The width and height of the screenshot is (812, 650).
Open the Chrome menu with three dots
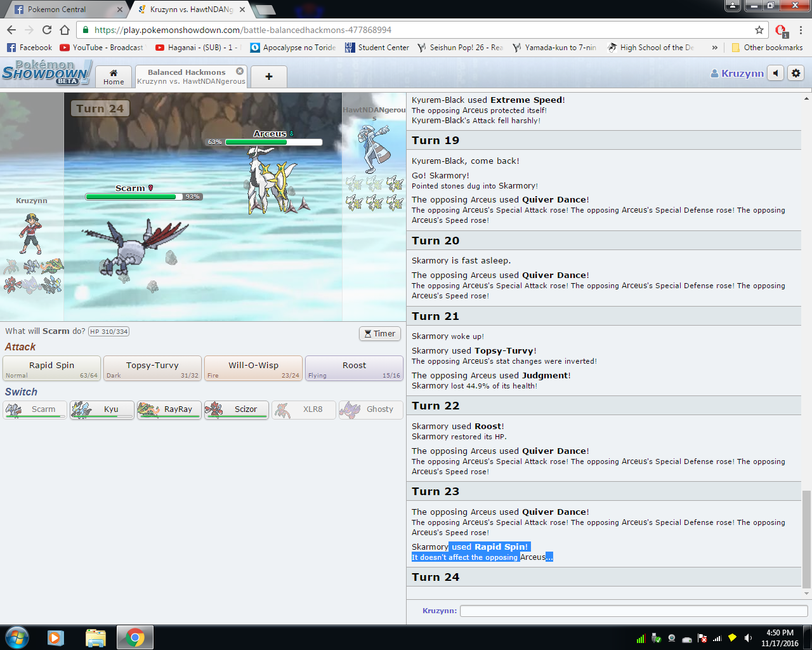point(801,30)
